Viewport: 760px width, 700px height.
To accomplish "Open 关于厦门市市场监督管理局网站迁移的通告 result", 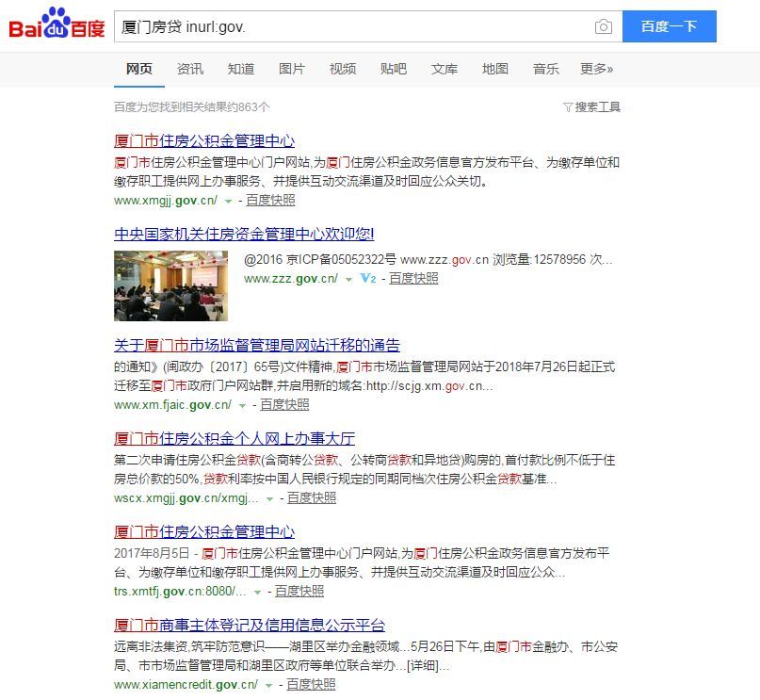I will point(257,345).
